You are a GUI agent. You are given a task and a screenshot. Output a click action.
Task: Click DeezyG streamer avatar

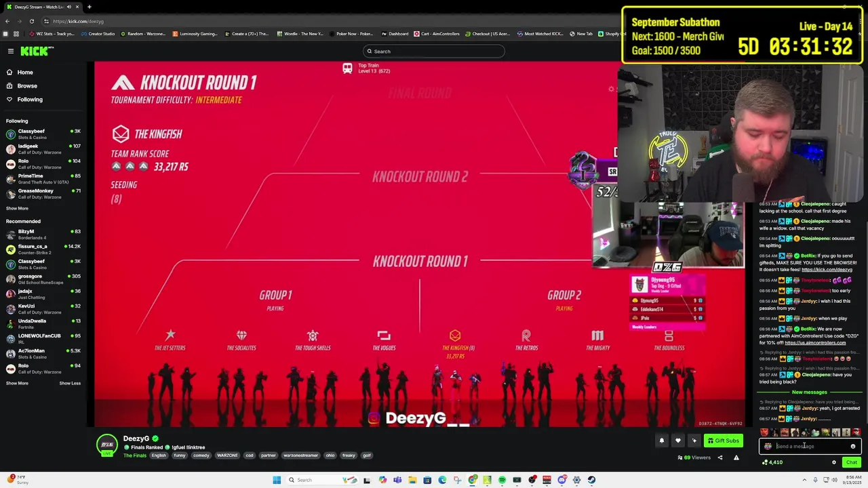coord(107,445)
